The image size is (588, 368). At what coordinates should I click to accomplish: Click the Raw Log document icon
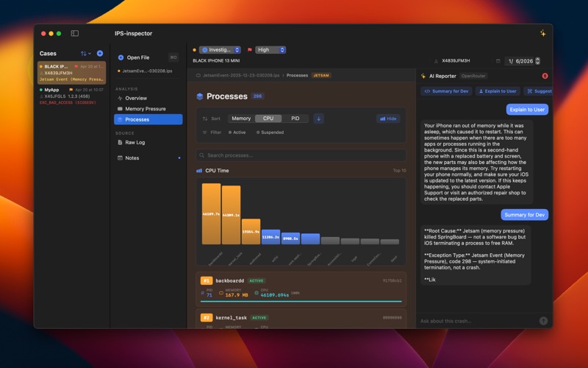(120, 142)
